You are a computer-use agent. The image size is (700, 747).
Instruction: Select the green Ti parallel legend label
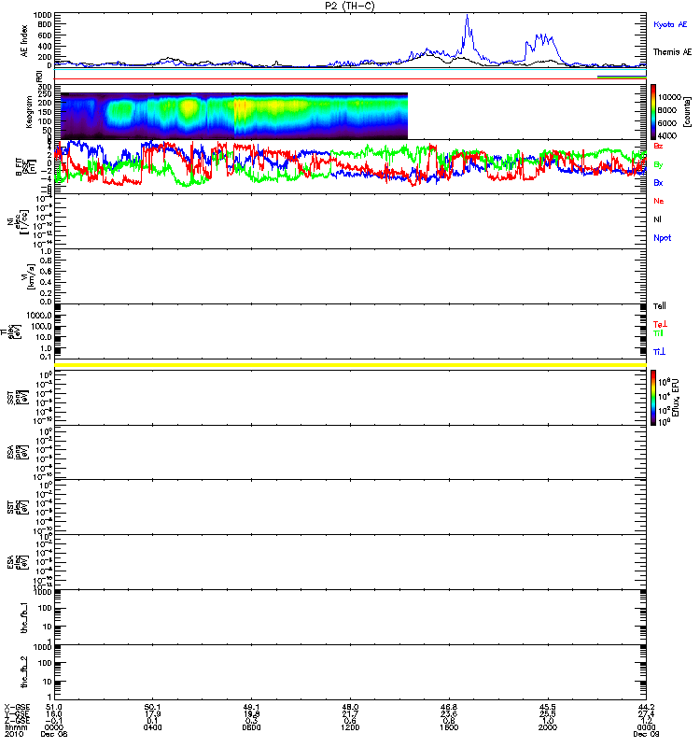pyautogui.click(x=658, y=333)
